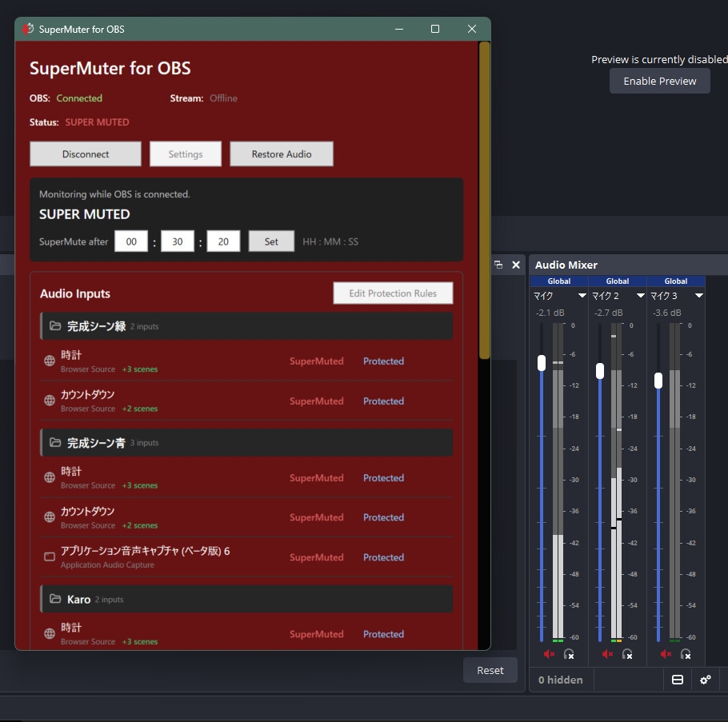Toggle Protected for 時計 in 完成シーン緑

coord(383,361)
